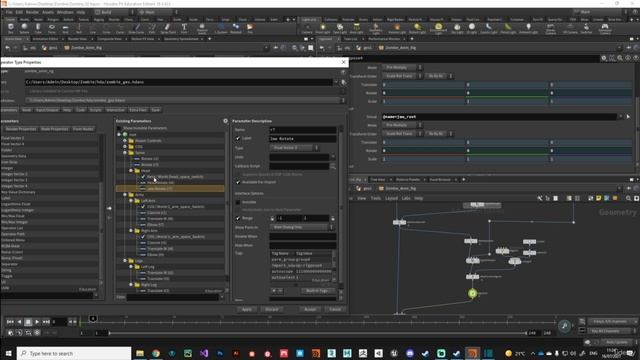Select the File shelf tool
Viewport: 640px width, 360px height.
[x=250, y=28]
